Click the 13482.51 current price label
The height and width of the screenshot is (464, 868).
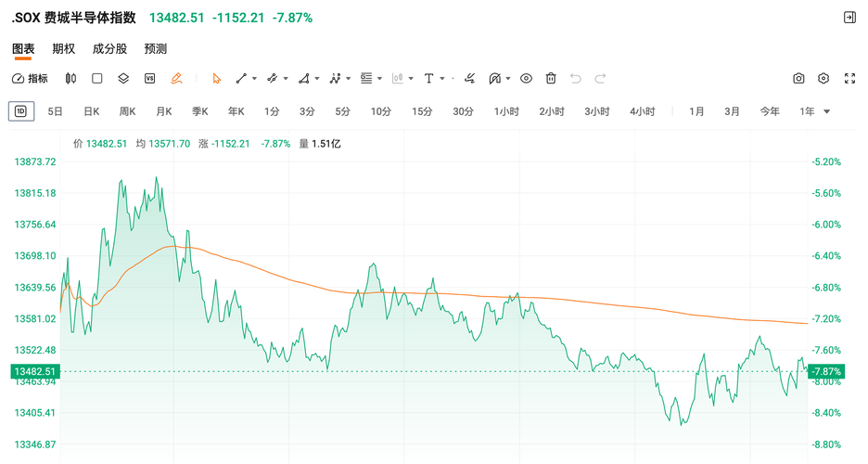35,371
